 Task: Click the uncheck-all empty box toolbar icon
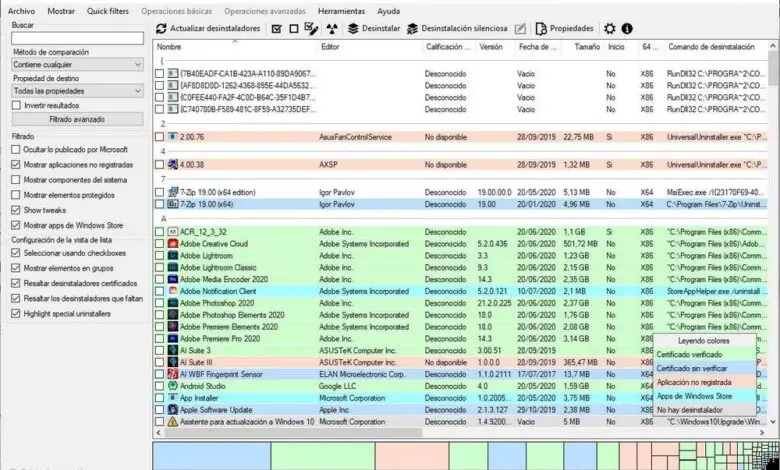tap(294, 29)
